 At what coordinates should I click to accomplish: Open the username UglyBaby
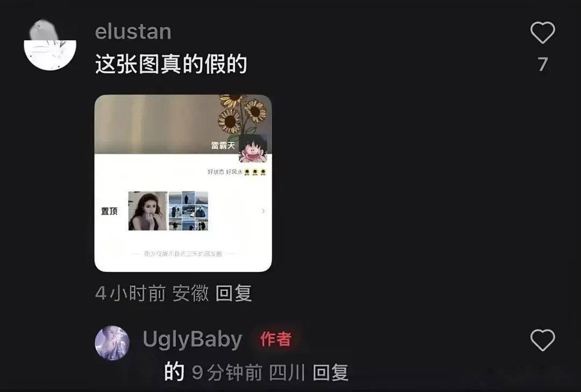(x=192, y=339)
